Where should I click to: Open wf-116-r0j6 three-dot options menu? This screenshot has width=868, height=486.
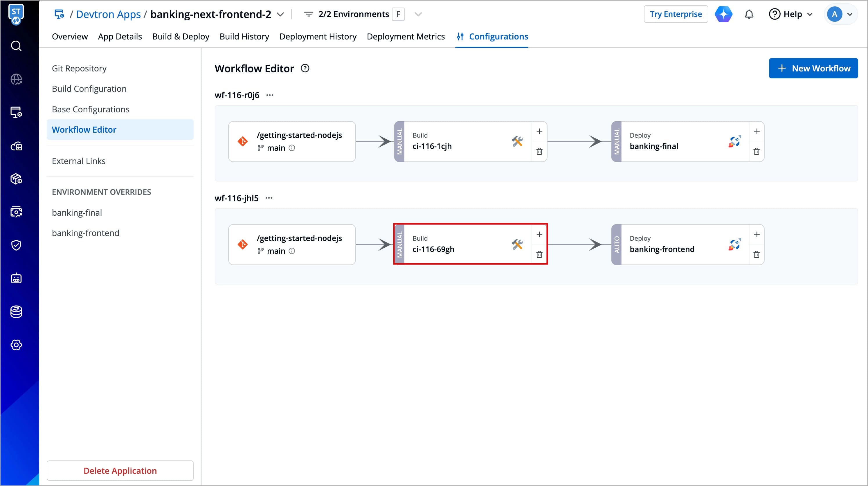270,95
